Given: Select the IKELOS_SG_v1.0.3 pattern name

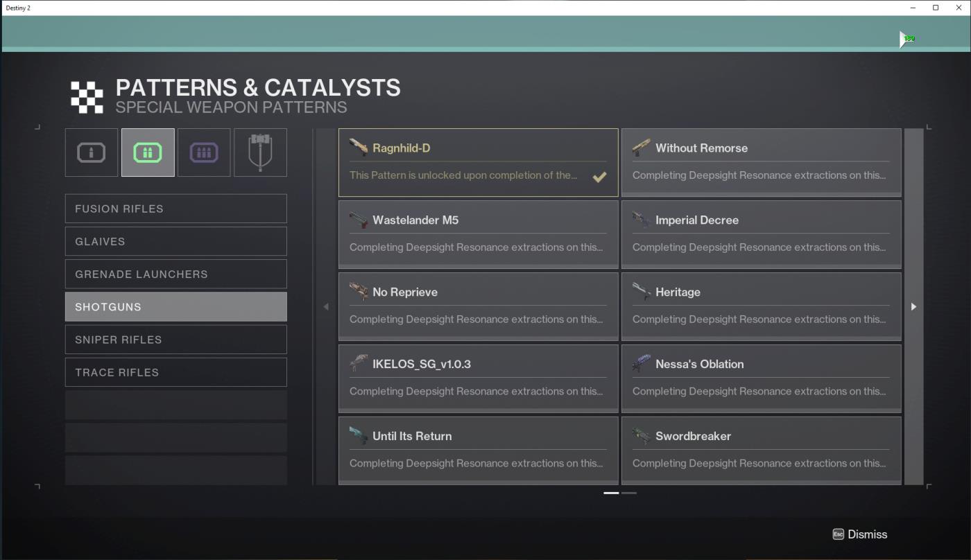Looking at the screenshot, I should 422,365.
